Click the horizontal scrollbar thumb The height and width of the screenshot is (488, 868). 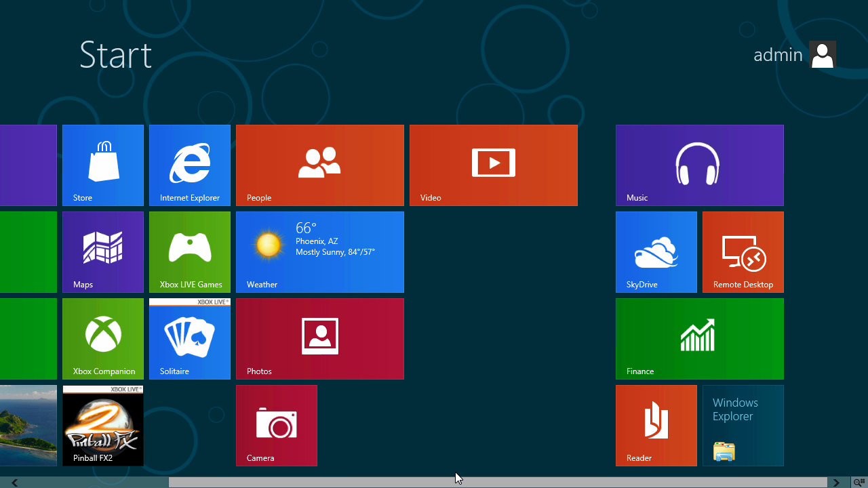click(498, 483)
